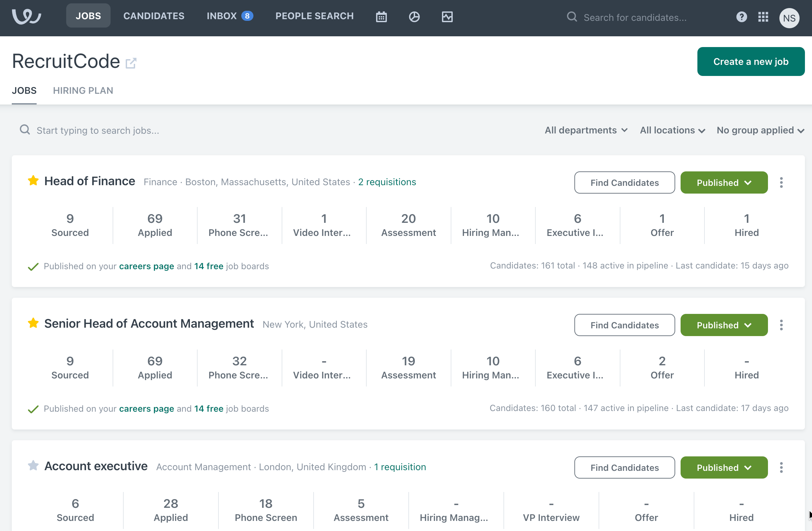The image size is (812, 531).
Task: Click the Workable logo
Action: (27, 16)
